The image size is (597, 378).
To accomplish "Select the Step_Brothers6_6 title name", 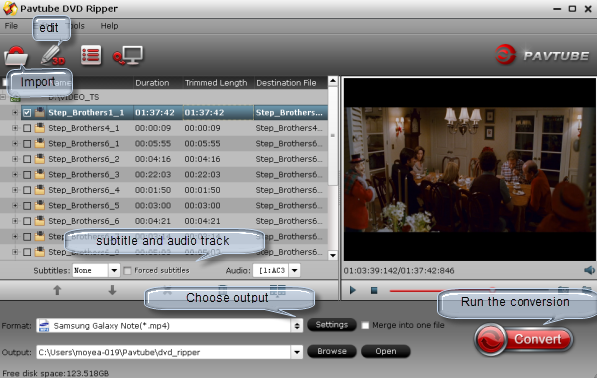I will [x=84, y=221].
